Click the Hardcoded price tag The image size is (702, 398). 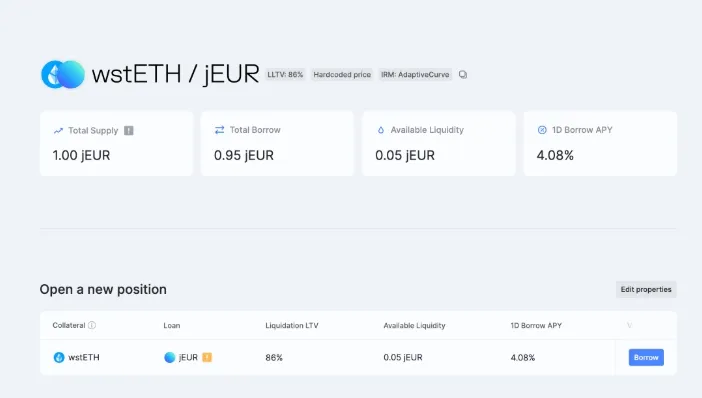point(342,74)
